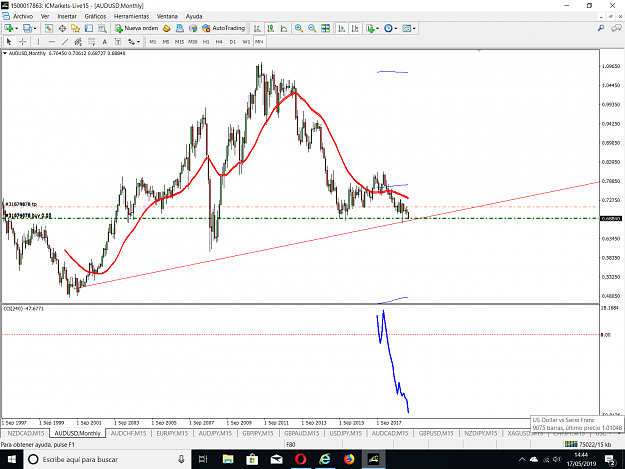This screenshot has width=625, height=469.
Task: Switch to GBPAUD,M15 chart tab
Action: (x=301, y=433)
